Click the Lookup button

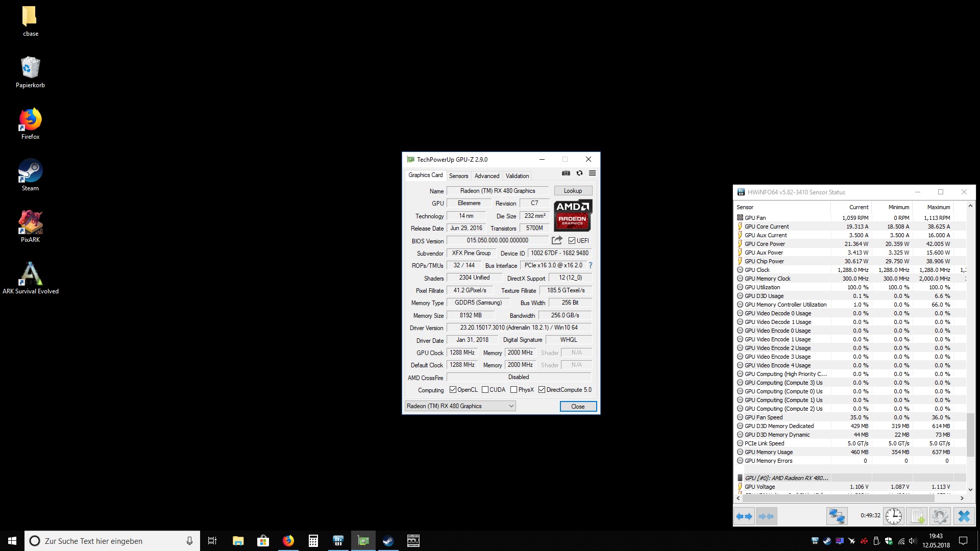[573, 191]
